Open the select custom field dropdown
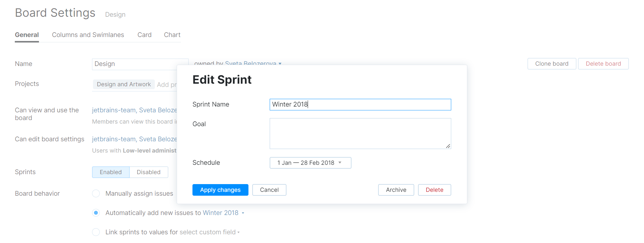 (210, 232)
